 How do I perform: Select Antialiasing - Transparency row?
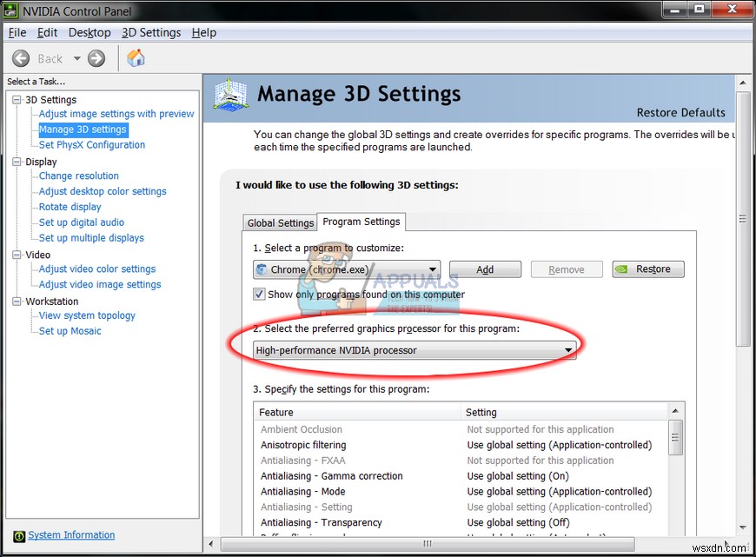click(461, 522)
